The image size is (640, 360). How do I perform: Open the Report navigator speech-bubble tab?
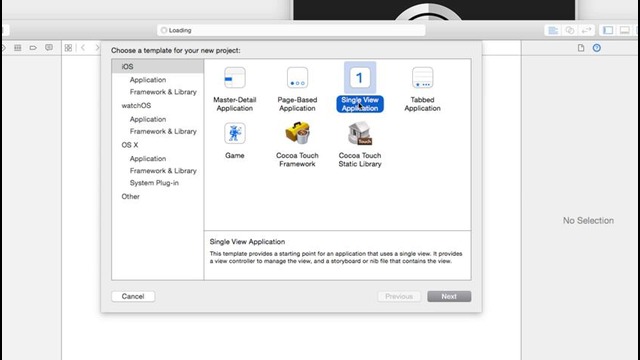point(49,48)
